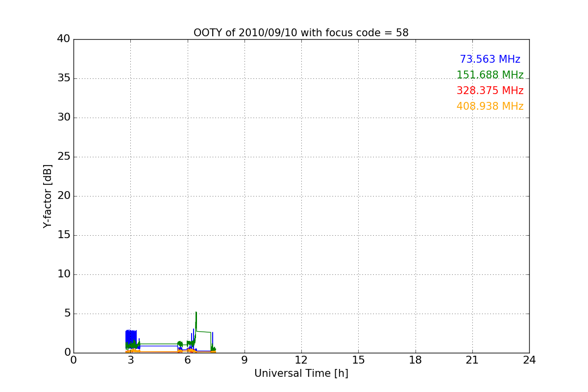Click the y-axis tick label '25'
The height and width of the screenshot is (392, 588).
pyautogui.click(x=64, y=157)
